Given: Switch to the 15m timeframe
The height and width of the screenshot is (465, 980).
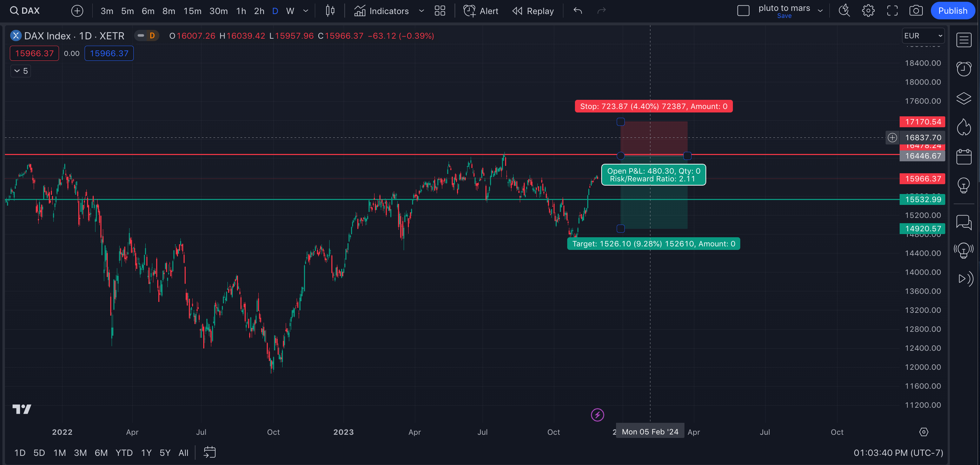Looking at the screenshot, I should tap(192, 11).
